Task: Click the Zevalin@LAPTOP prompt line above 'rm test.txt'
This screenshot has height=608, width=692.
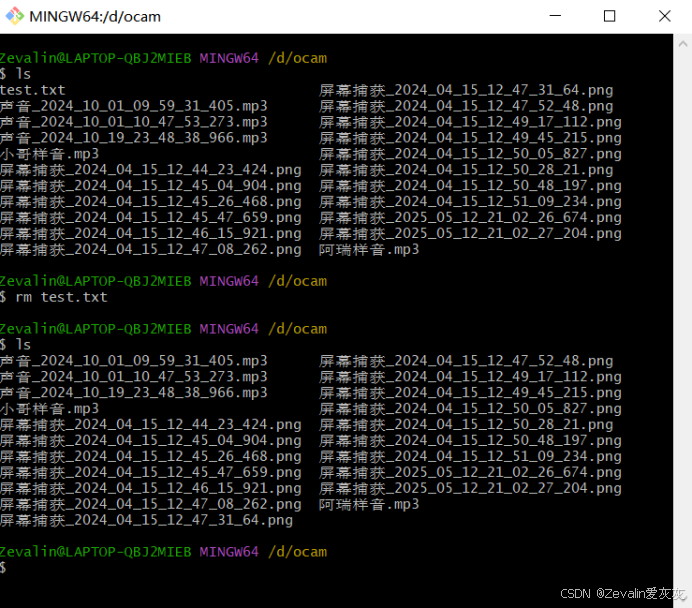Action: 163,281
